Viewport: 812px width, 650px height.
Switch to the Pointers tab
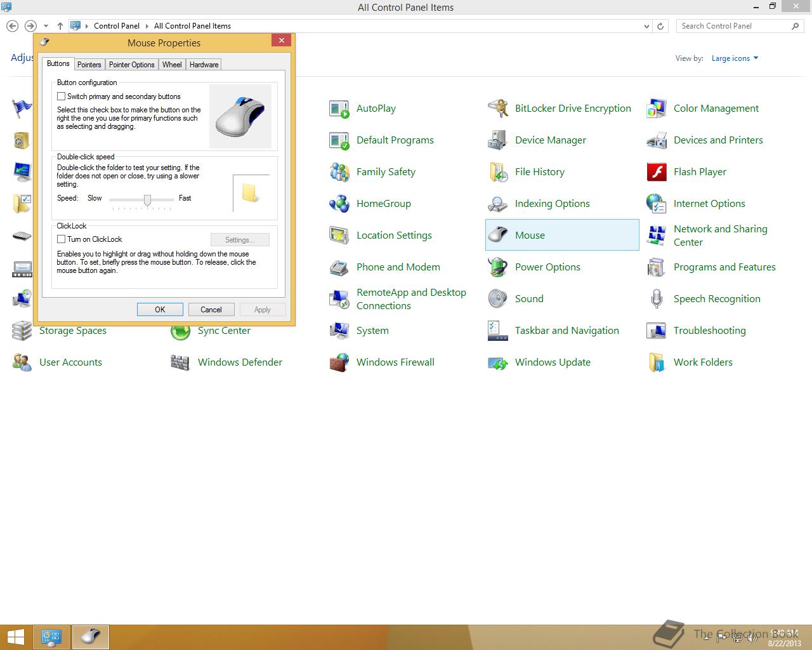(x=89, y=65)
